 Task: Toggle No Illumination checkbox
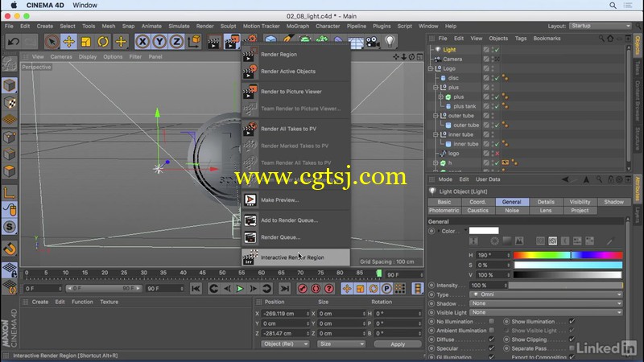tap(492, 321)
